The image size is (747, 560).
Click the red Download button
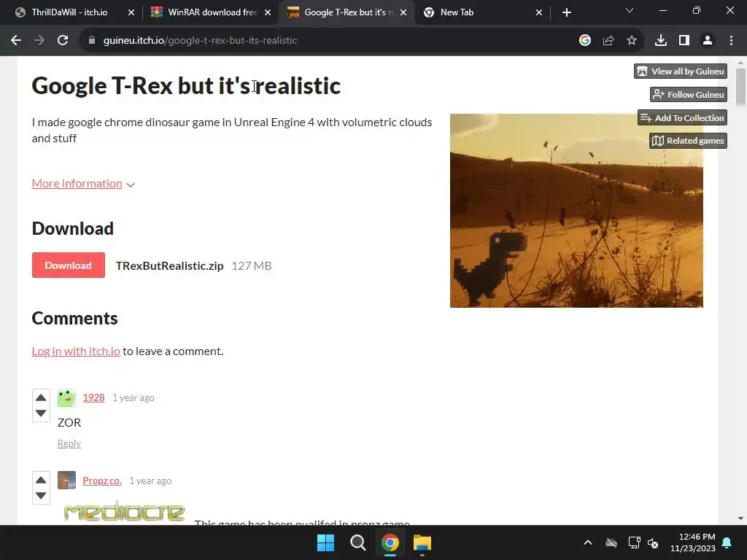click(68, 265)
